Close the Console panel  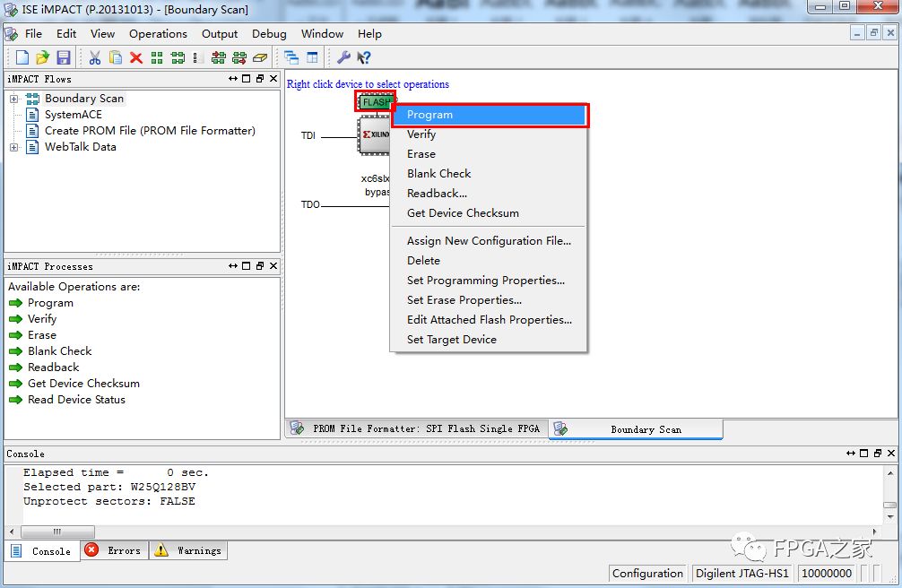[891, 454]
